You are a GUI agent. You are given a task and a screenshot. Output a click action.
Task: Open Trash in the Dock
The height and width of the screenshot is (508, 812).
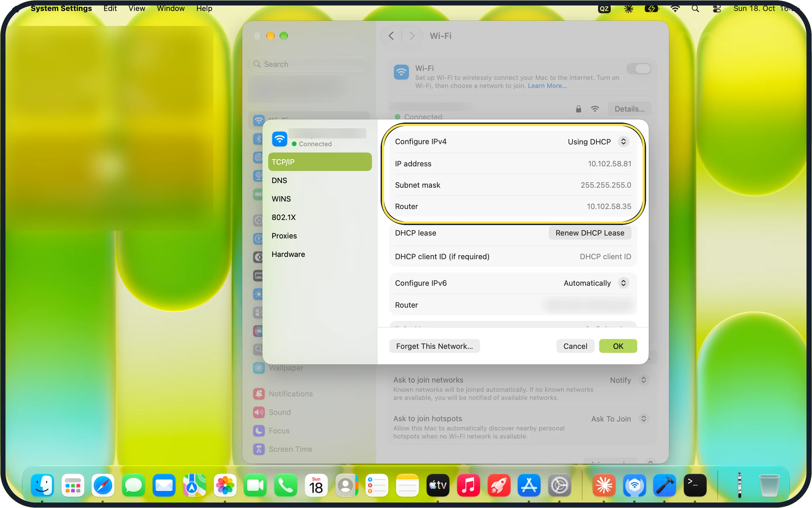pyautogui.click(x=769, y=485)
